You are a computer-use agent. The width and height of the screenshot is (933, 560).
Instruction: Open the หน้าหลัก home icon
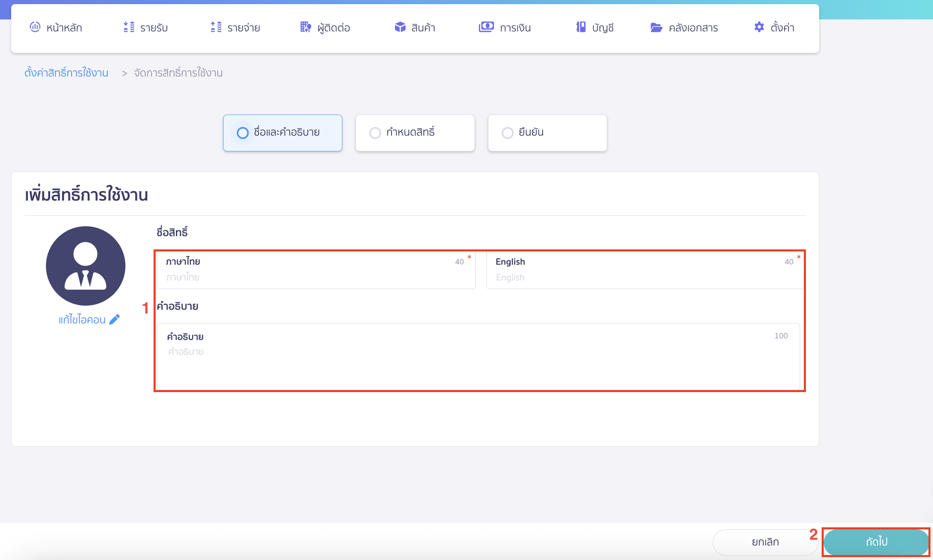pyautogui.click(x=35, y=27)
